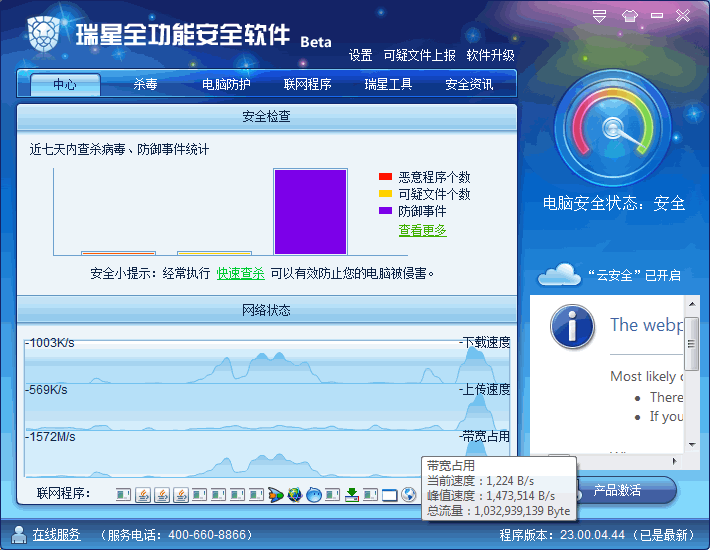The image size is (710, 550).
Task: Switch to the 中心 tab
Action: point(65,84)
